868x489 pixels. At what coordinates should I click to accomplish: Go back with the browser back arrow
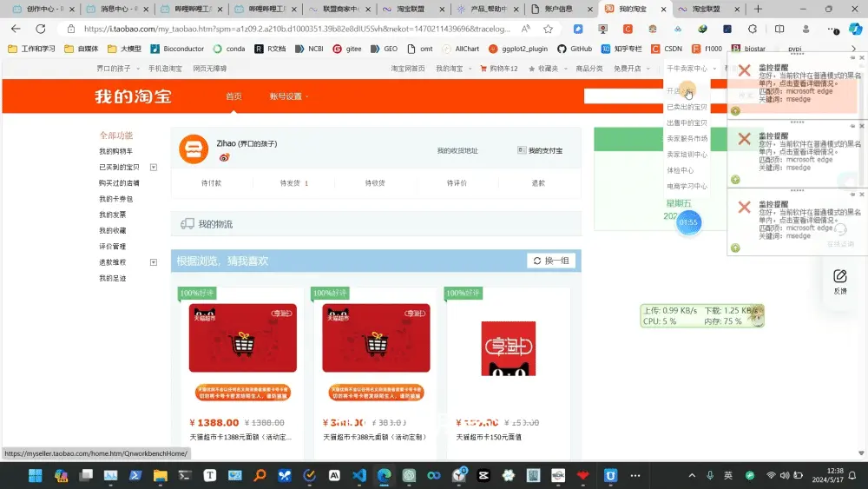(x=16, y=29)
